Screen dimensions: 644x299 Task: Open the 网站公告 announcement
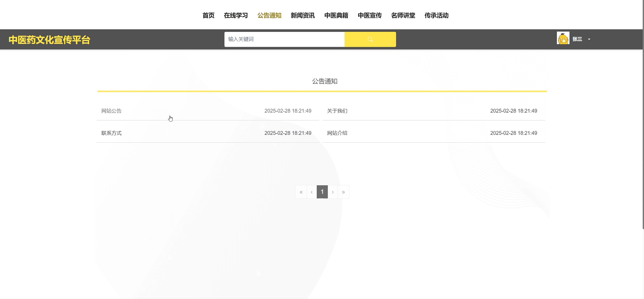click(111, 111)
